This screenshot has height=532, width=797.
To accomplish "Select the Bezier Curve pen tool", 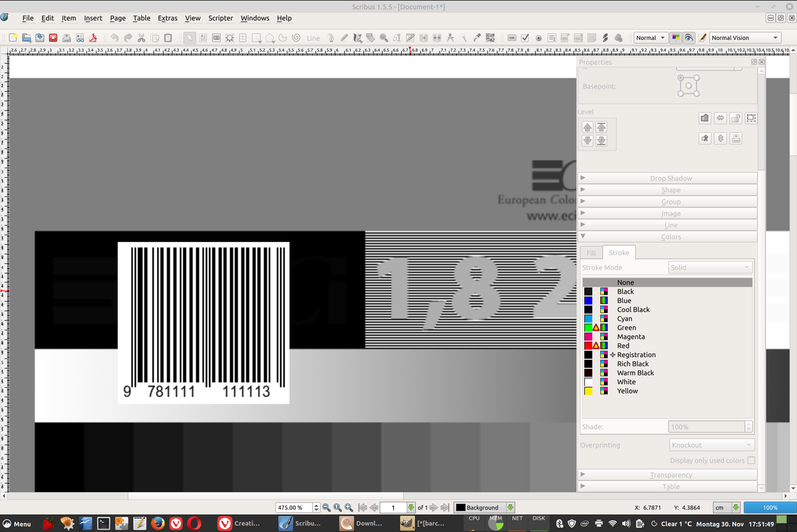I will pos(331,38).
